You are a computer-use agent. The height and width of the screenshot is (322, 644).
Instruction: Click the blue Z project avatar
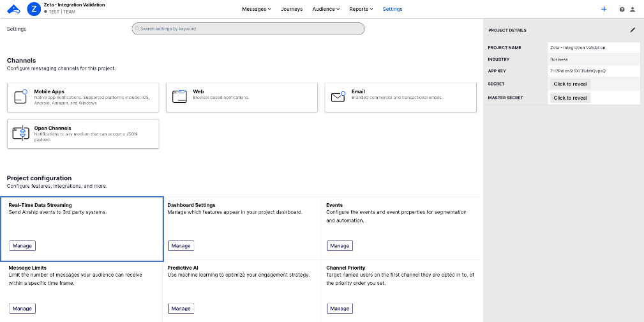point(34,9)
